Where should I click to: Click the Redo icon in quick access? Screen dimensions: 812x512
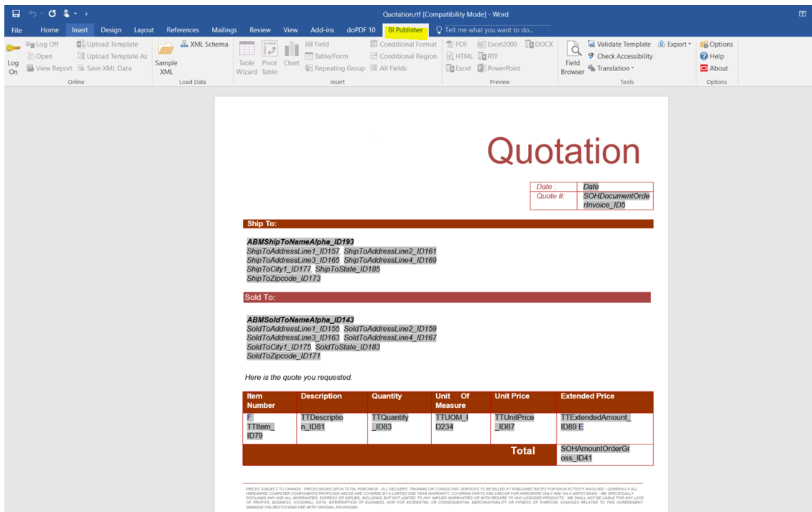52,14
